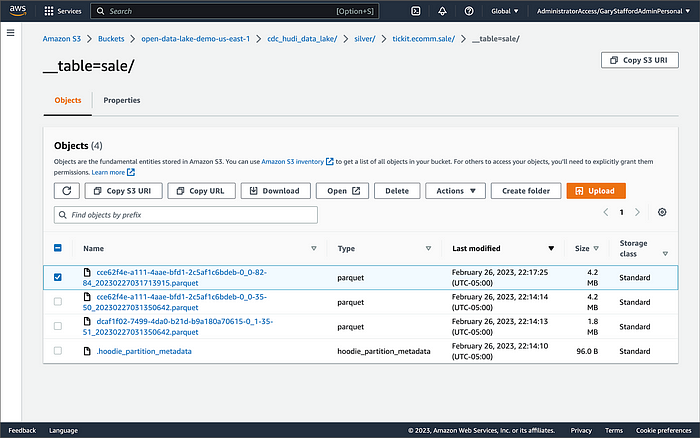Open open-data-lake-demo-us-east-1 breadcrumb
This screenshot has width=700, height=438.
pos(196,39)
